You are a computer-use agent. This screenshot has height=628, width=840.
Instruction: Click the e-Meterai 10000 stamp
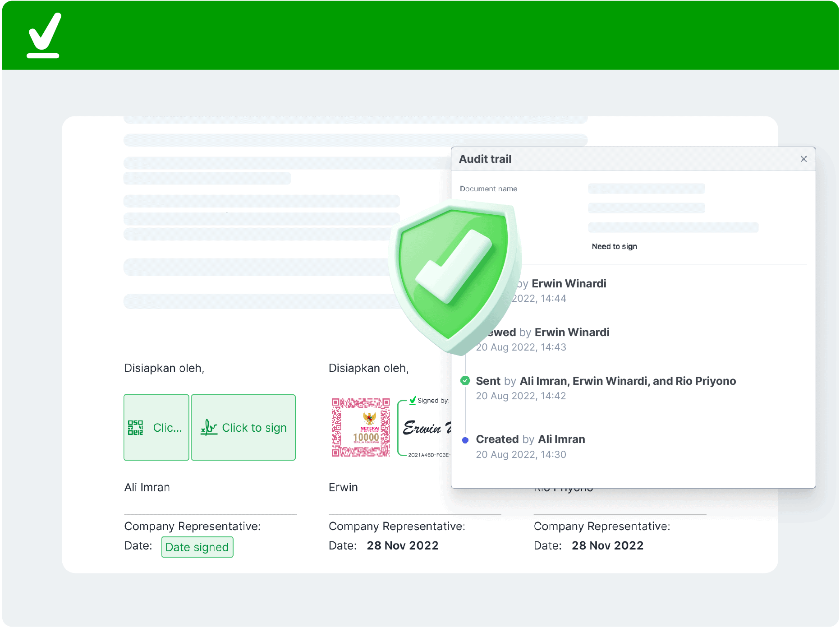click(x=361, y=428)
